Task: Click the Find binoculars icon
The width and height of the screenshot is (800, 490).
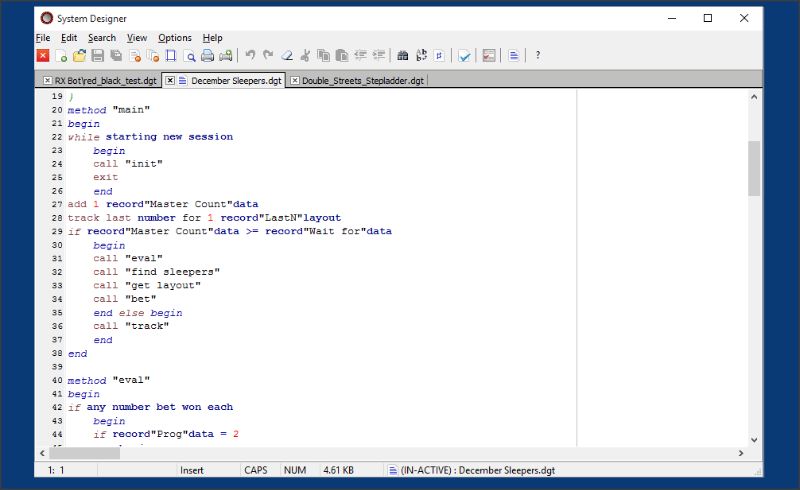Action: point(403,56)
